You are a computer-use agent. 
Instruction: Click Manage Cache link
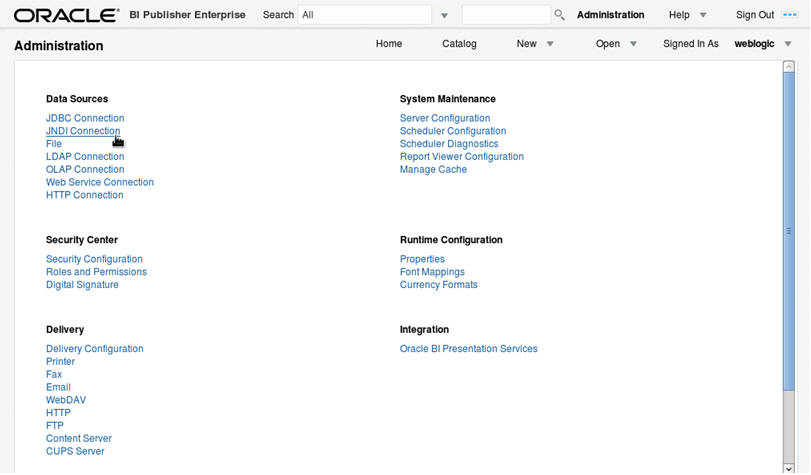(433, 169)
